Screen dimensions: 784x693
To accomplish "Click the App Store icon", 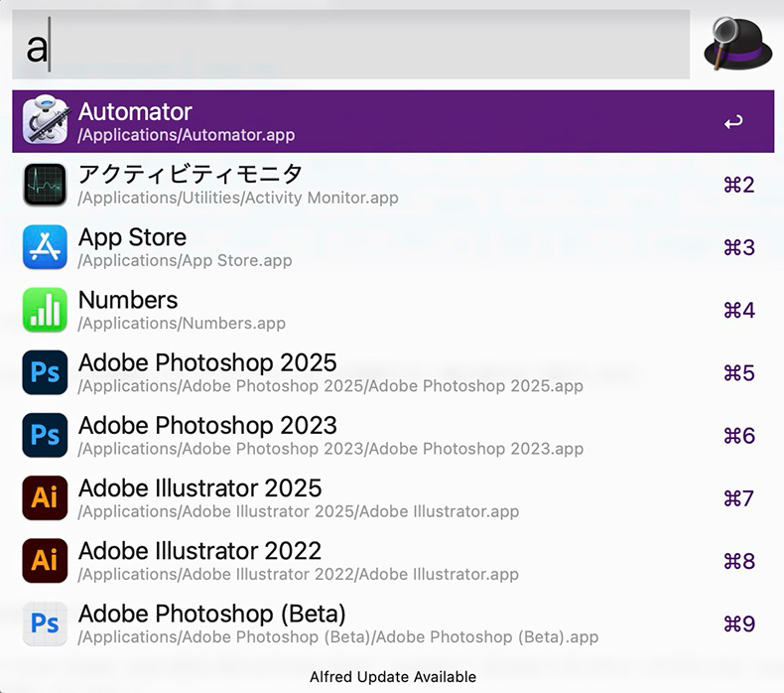I will click(45, 247).
